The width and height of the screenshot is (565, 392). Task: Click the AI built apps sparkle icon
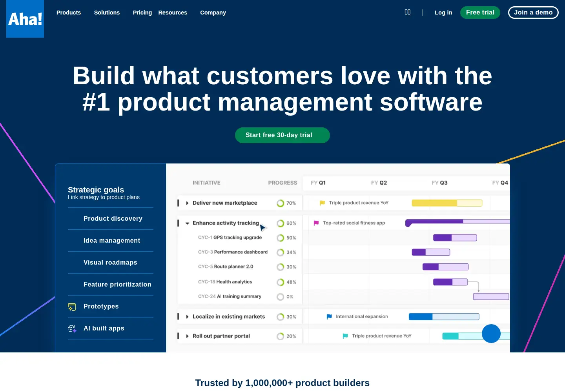pos(72,328)
